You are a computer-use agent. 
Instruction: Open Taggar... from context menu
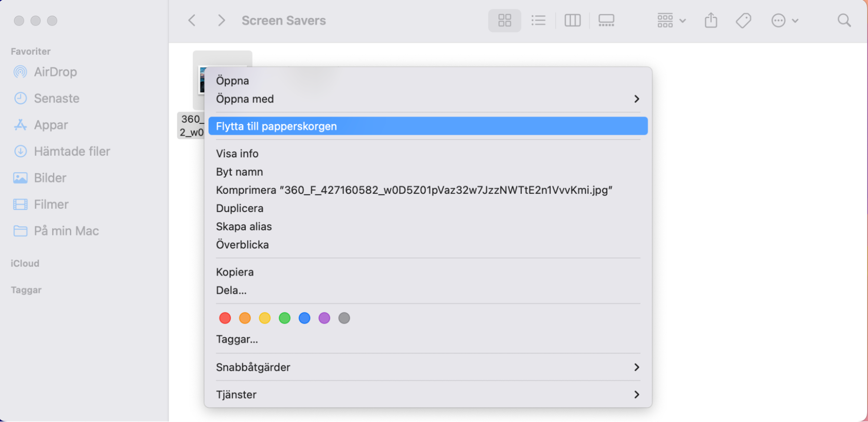[428, 339]
